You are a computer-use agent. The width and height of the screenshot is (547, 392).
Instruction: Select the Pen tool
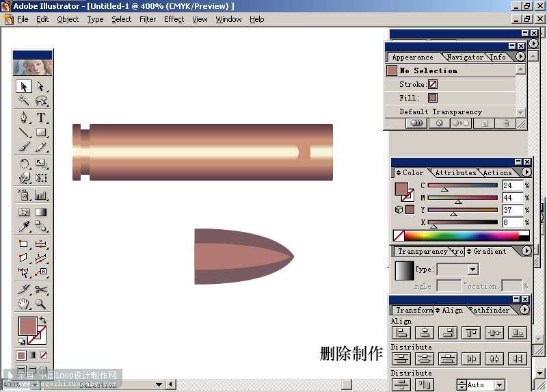24,118
